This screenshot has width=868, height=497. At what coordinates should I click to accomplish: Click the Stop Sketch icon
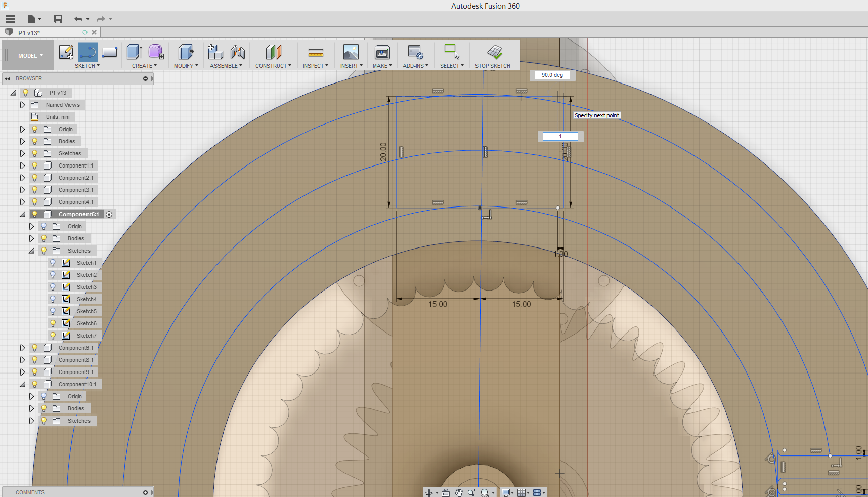tap(494, 52)
